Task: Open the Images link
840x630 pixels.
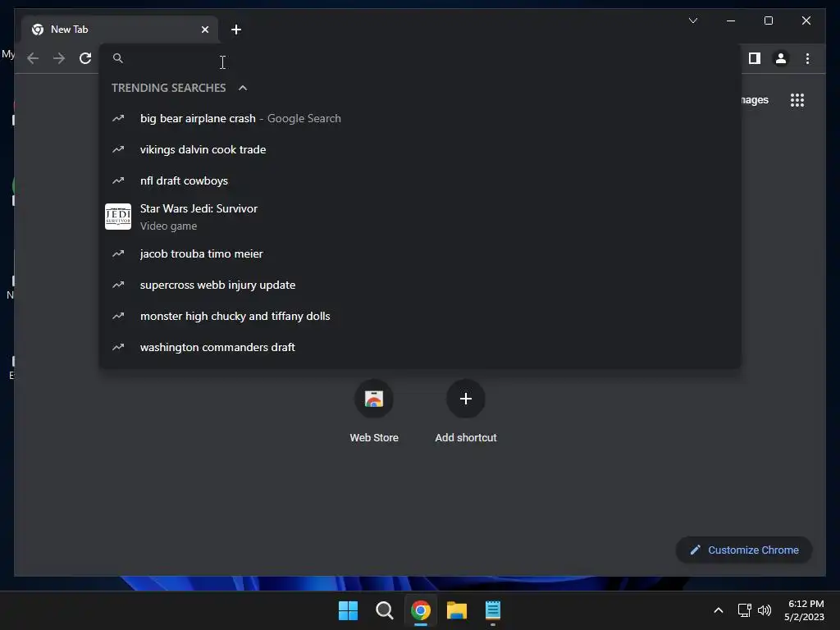Action: point(756,100)
